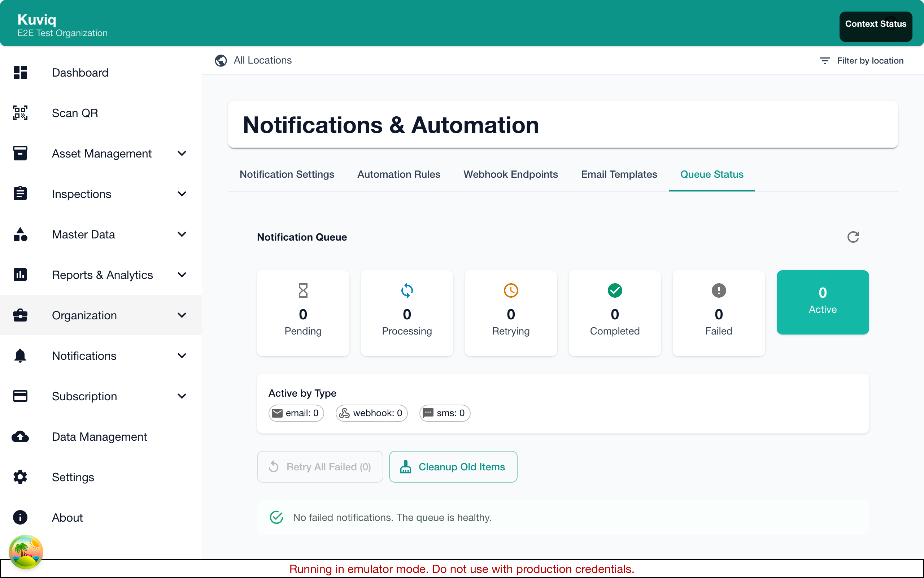924x578 pixels.
Task: Click the Active by Type heading
Action: [302, 393]
